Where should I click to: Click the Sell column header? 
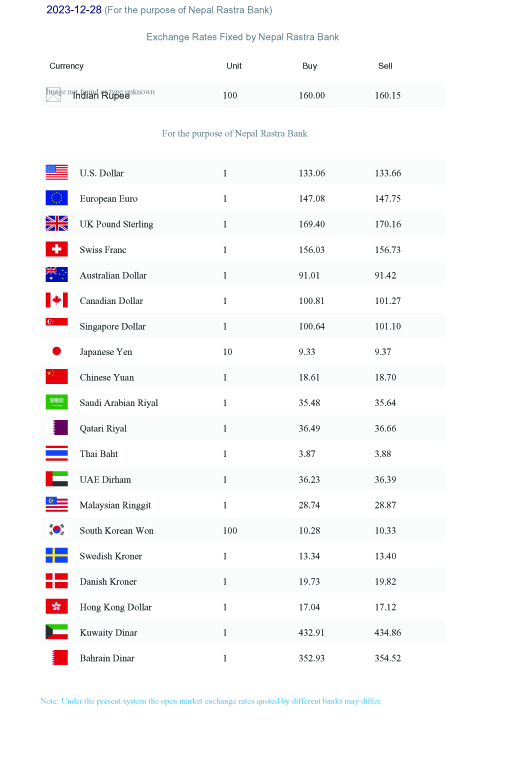tap(385, 66)
